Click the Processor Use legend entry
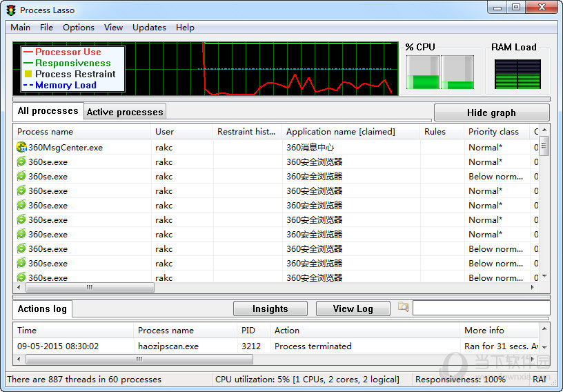Viewport: 563px width, 392px height. (62, 52)
